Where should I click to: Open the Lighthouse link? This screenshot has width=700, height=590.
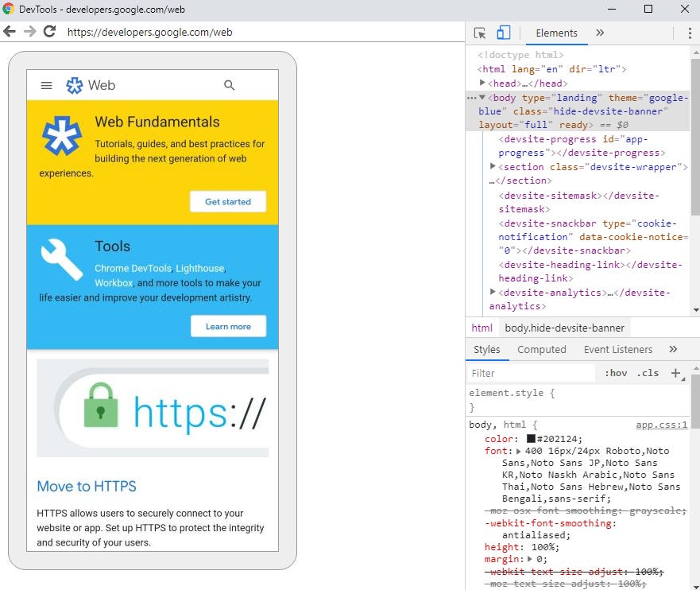[199, 269]
